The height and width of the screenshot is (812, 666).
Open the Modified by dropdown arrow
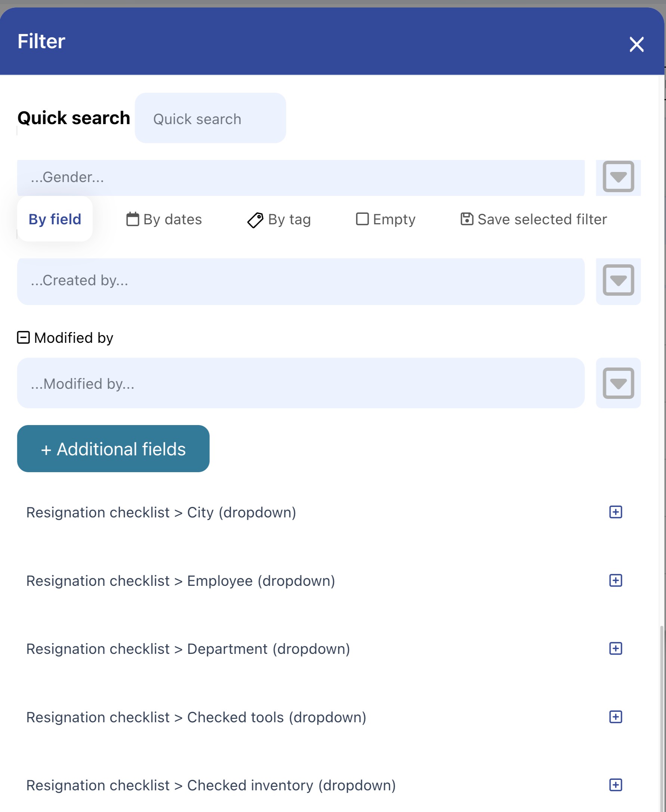(x=618, y=383)
